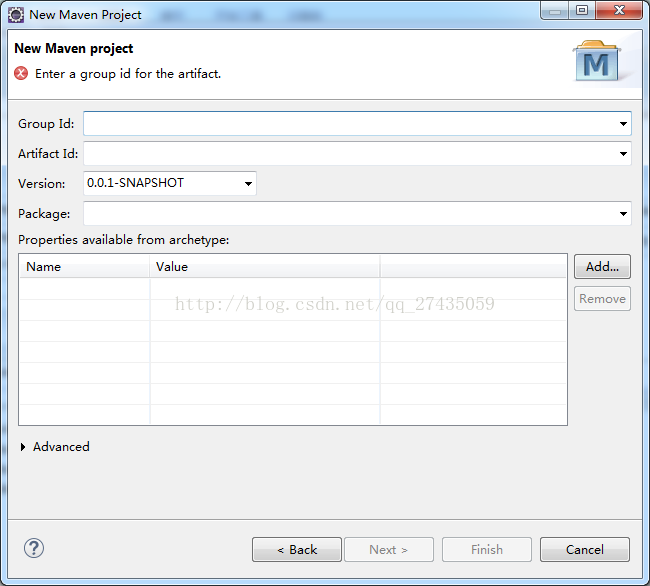Image resolution: width=650 pixels, height=586 pixels.
Task: Go to previous page with Back
Action: click(x=297, y=550)
